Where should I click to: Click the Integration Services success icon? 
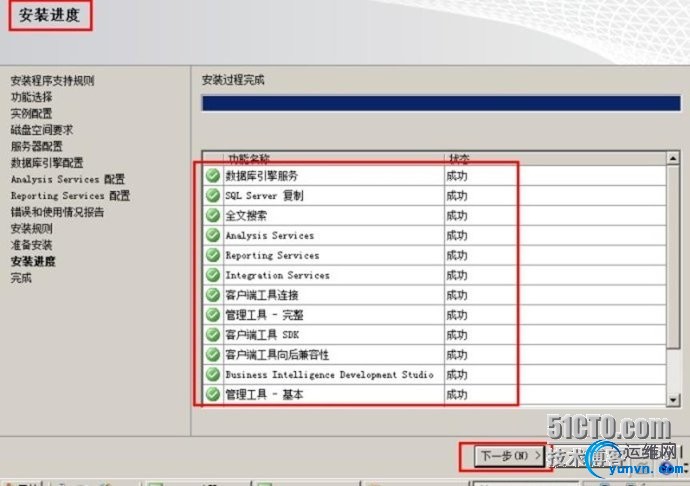[x=213, y=275]
